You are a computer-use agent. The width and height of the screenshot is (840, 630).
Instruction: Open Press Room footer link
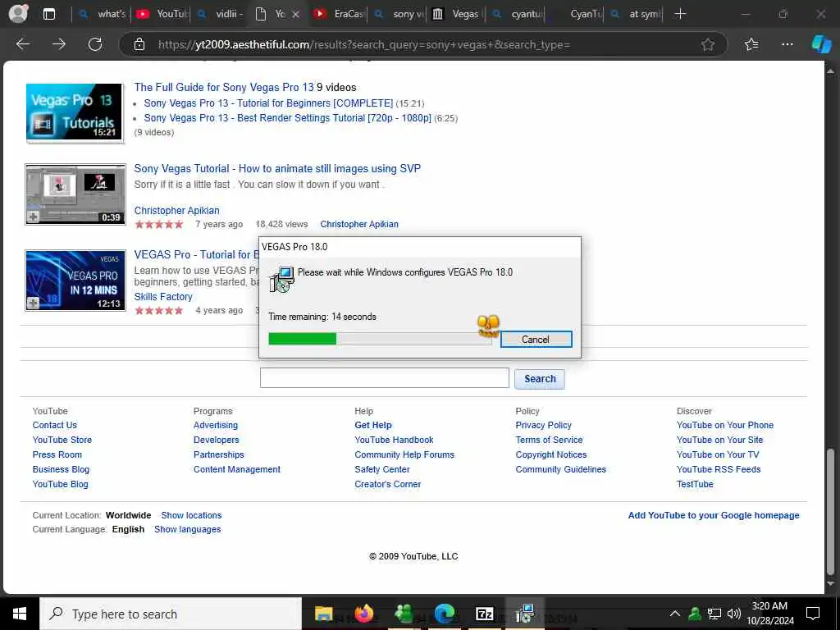57,454
